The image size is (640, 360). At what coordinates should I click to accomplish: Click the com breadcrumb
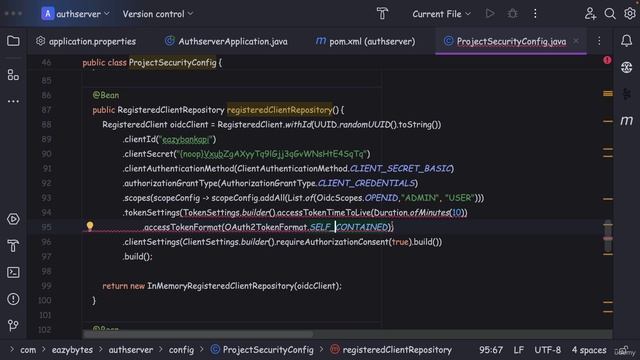click(28, 350)
